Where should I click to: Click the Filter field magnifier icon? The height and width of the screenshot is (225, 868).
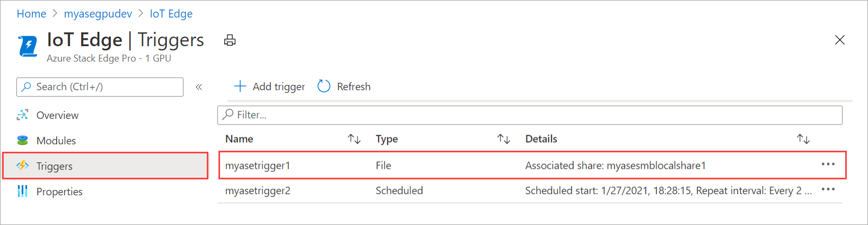click(x=228, y=114)
